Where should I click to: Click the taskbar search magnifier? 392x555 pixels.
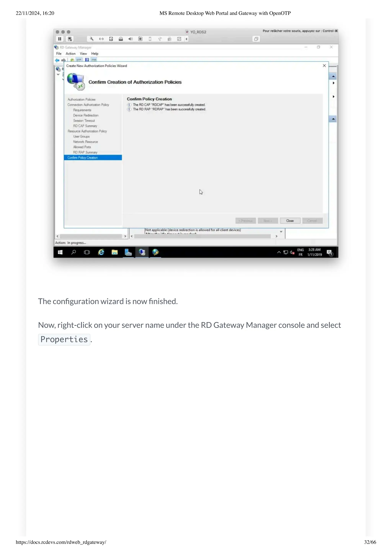click(x=74, y=252)
